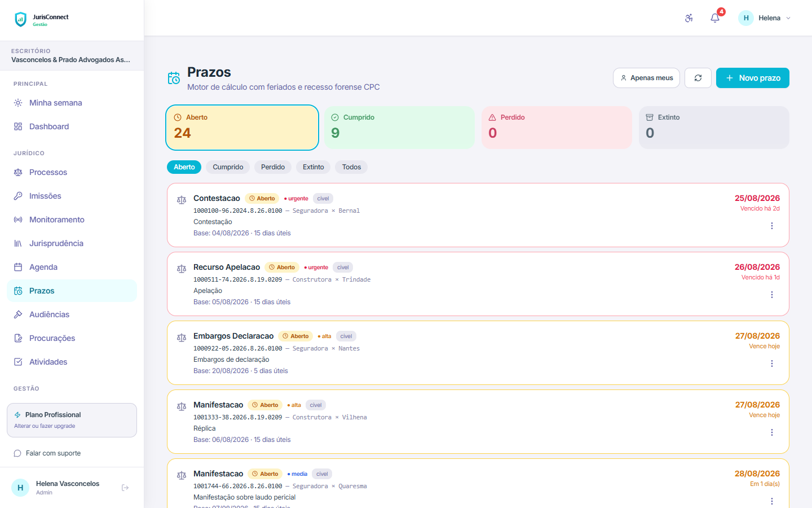Click the JurisConnect shield logo

click(x=21, y=20)
